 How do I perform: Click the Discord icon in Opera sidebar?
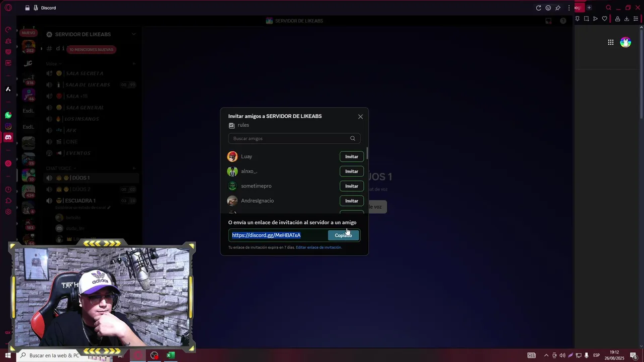tap(8, 137)
